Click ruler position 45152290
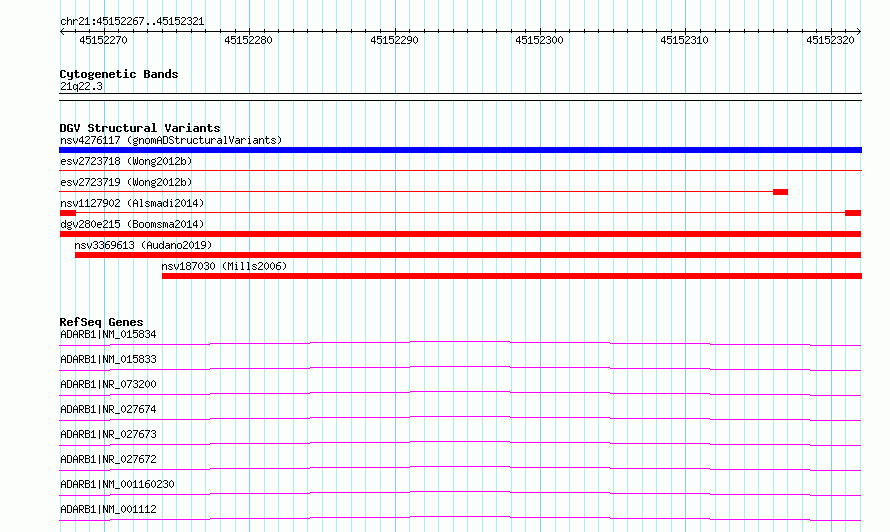This screenshot has height=532, width=890. 394,40
